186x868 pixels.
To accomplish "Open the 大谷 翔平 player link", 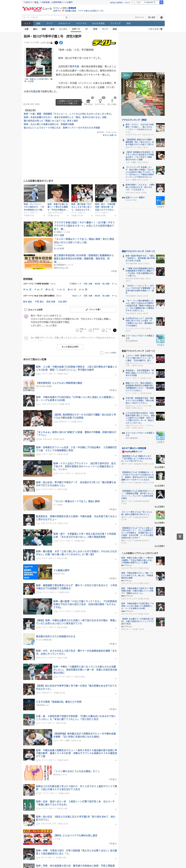I will 62,302.
